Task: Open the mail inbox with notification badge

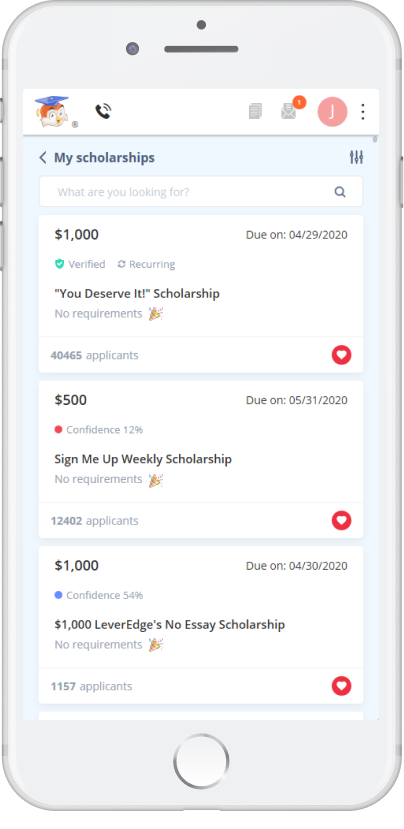Action: 289,111
